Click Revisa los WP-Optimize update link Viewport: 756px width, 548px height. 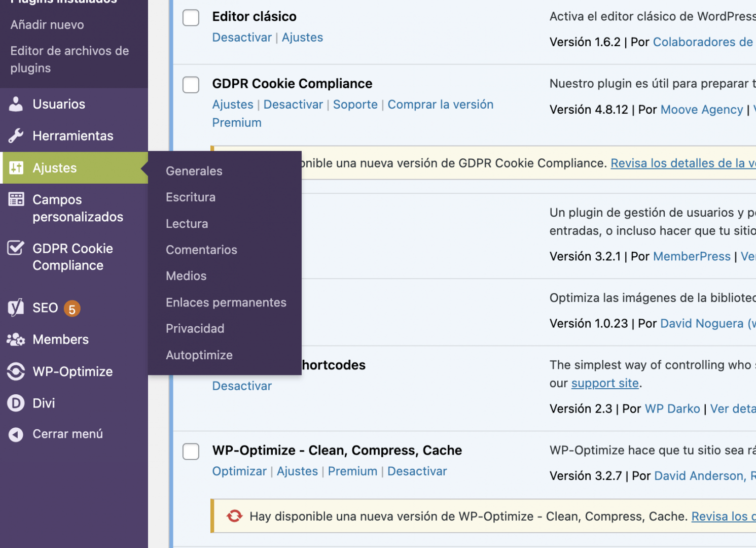tap(724, 517)
